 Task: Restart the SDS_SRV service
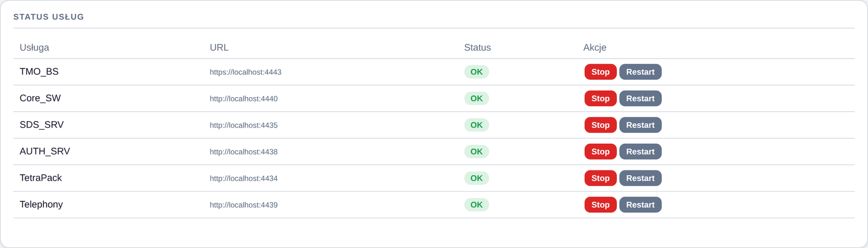click(x=640, y=125)
